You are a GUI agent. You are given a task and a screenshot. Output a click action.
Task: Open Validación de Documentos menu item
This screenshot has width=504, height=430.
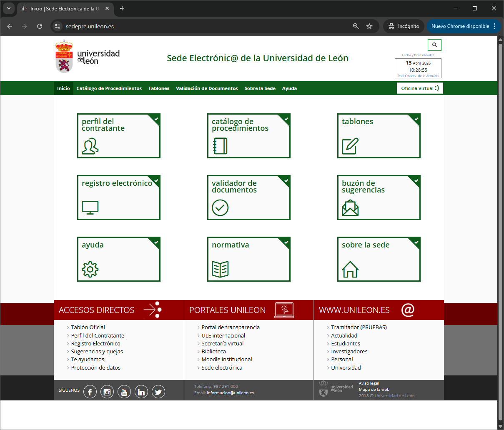(207, 88)
